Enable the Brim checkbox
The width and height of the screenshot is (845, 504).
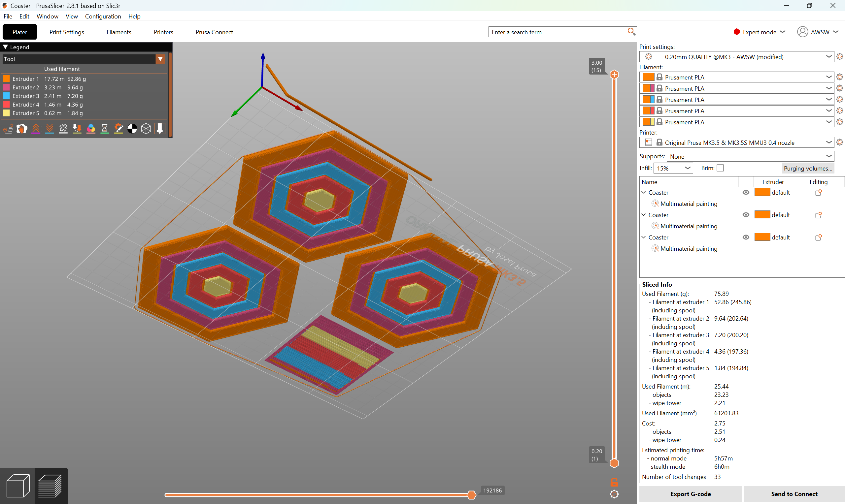pyautogui.click(x=720, y=168)
